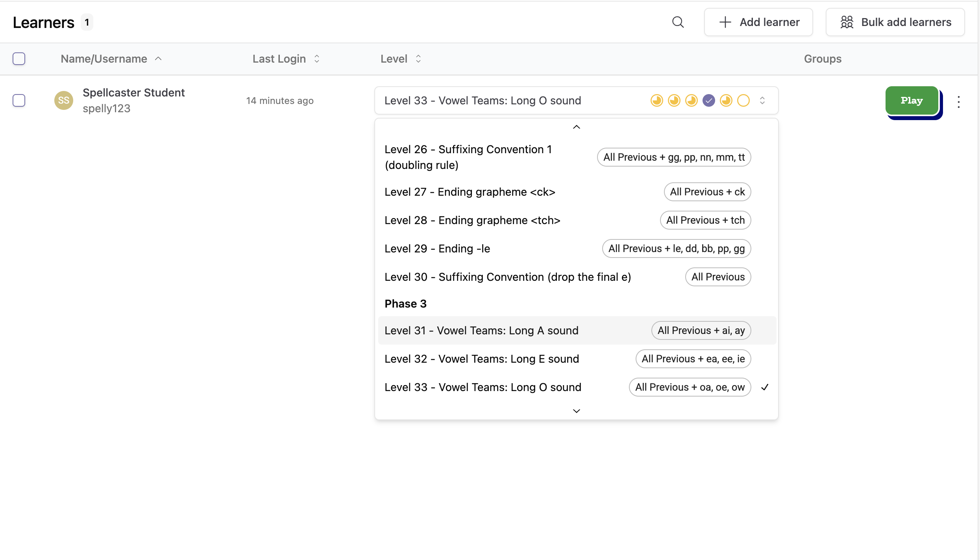Select the header checkbox to select all learners
The height and width of the screenshot is (560, 980).
(19, 58)
